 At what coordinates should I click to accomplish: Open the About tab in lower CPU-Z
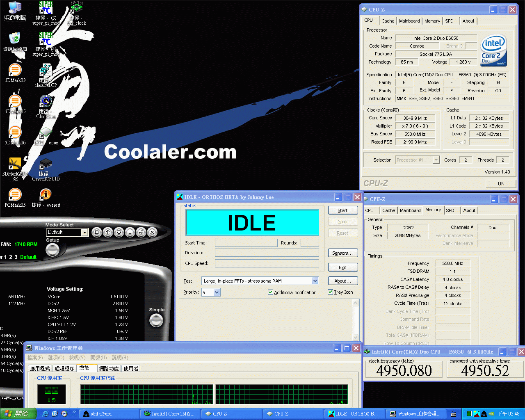tap(469, 210)
